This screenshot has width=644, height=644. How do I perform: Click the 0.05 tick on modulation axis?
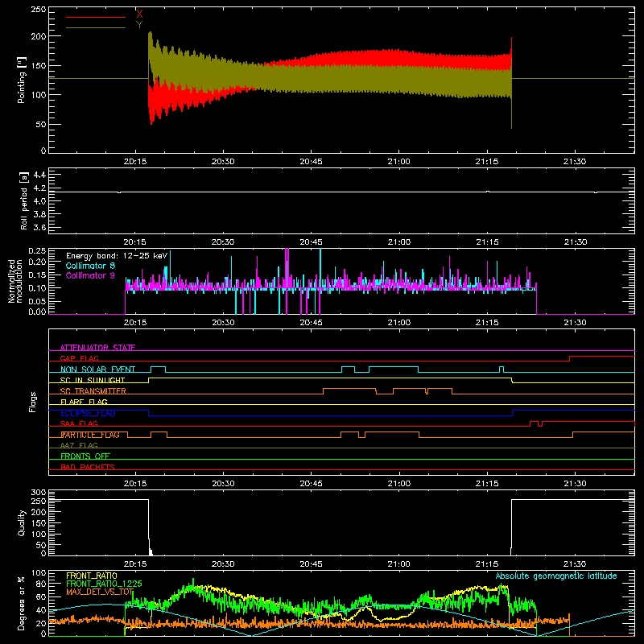tap(37, 301)
